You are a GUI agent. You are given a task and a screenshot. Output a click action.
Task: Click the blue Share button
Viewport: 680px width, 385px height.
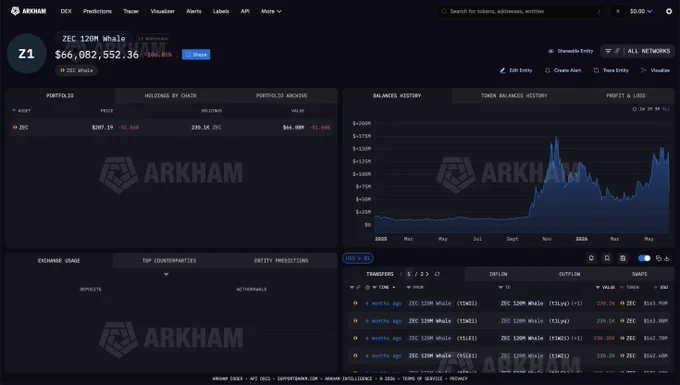(x=196, y=55)
